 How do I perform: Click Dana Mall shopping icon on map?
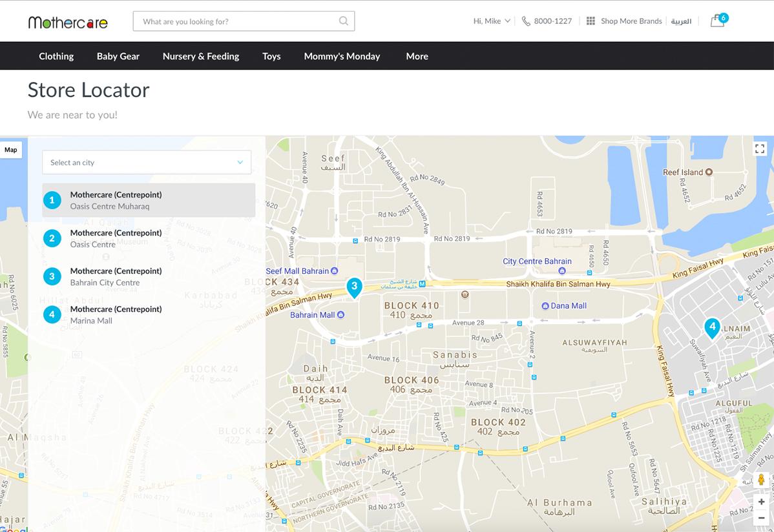[545, 306]
